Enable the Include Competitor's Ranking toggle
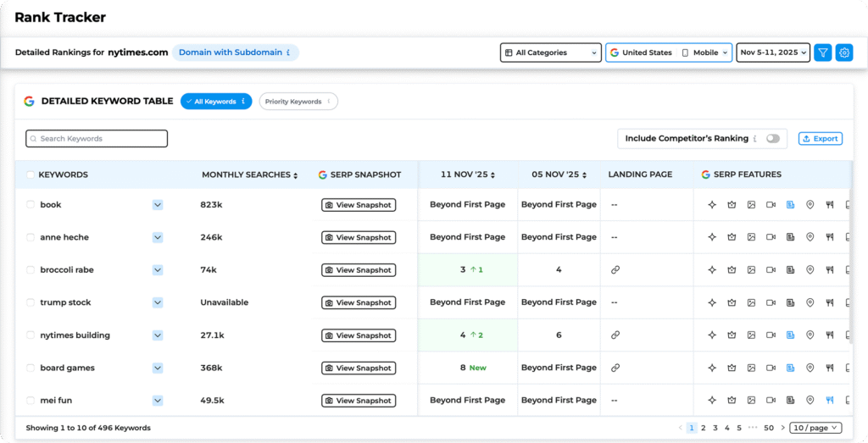 (772, 139)
